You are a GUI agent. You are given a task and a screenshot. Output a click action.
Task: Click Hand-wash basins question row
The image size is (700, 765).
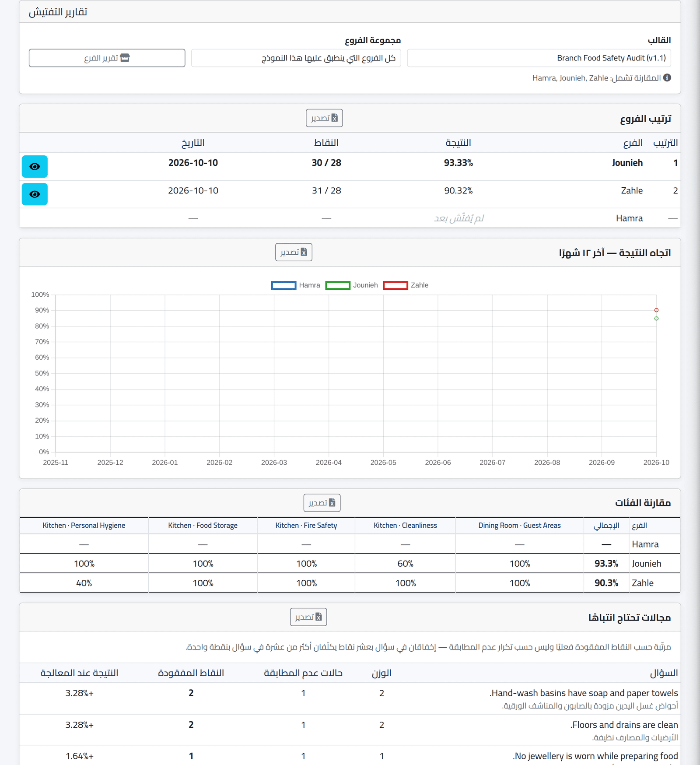350,699
